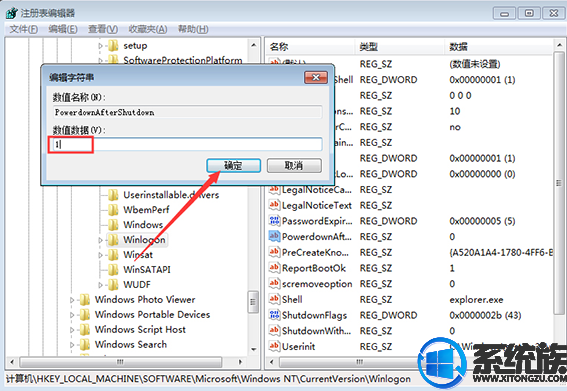Expand the setup tree node
This screenshot has width=567, height=391.
101,46
